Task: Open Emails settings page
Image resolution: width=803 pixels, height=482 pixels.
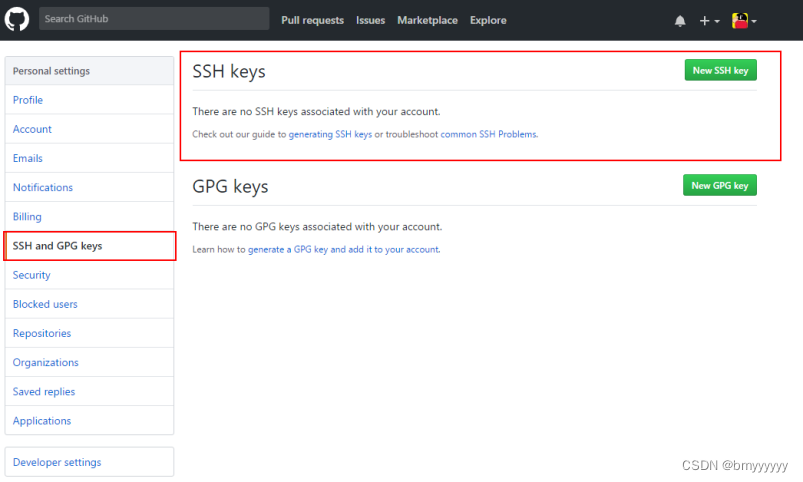Action: (89, 158)
